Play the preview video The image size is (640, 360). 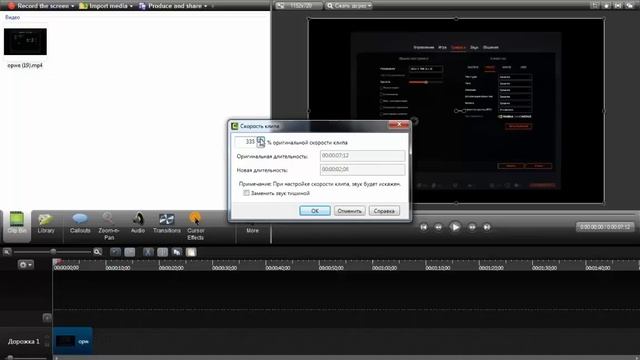pyautogui.click(x=455, y=227)
